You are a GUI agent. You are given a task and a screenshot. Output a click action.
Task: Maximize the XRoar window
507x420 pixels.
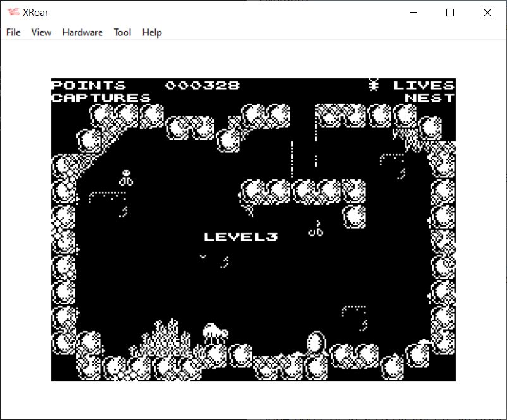click(450, 13)
